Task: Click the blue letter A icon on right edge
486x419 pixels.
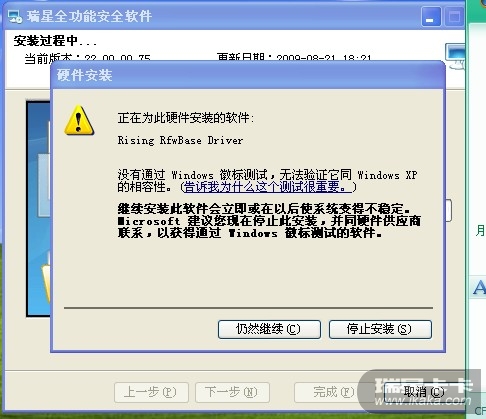Action: coord(479,287)
